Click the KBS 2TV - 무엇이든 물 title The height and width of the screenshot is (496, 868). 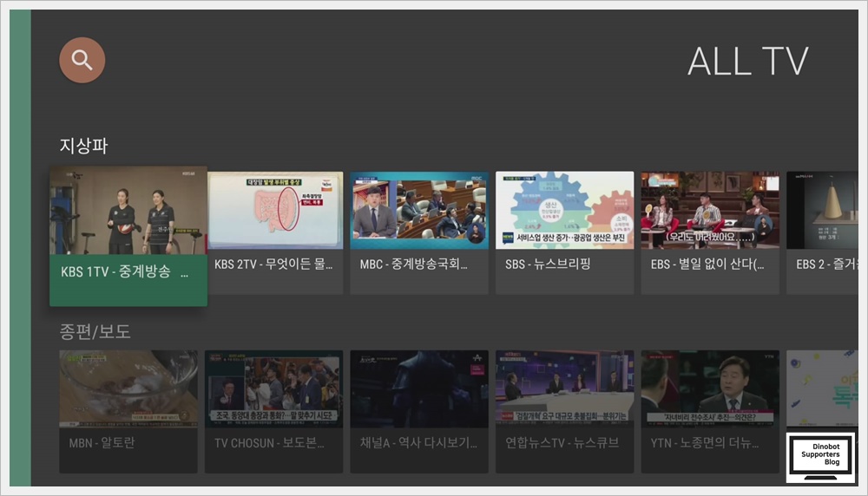pyautogui.click(x=273, y=264)
